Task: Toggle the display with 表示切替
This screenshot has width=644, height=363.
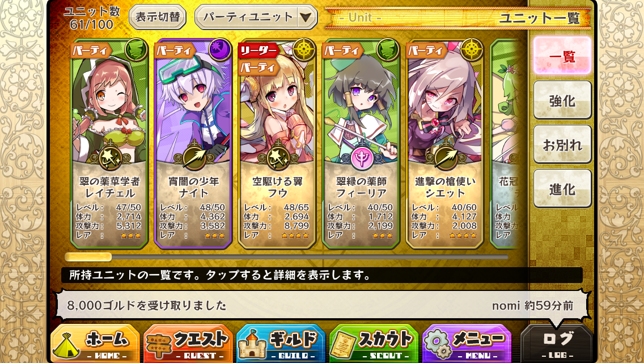Action: click(x=158, y=17)
